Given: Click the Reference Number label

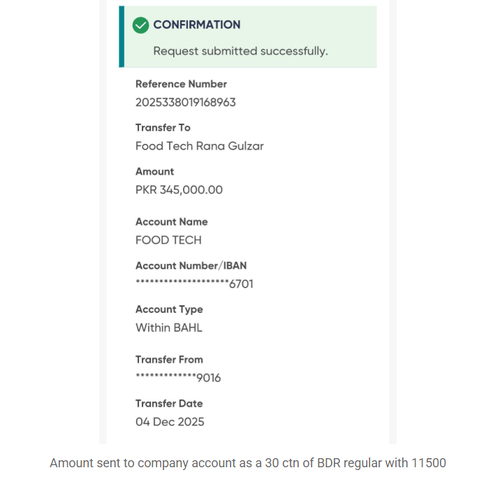Looking at the screenshot, I should tap(181, 84).
